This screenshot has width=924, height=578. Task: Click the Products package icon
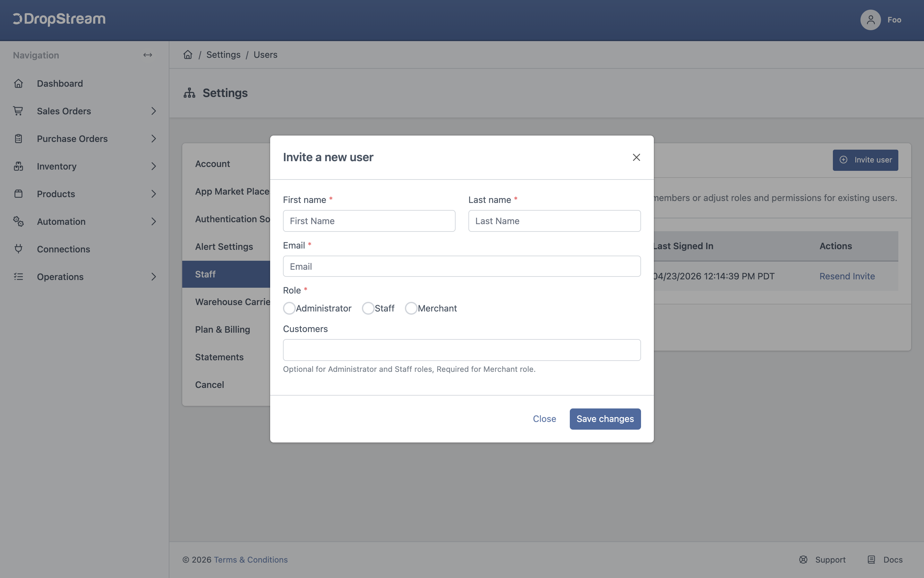tap(18, 194)
